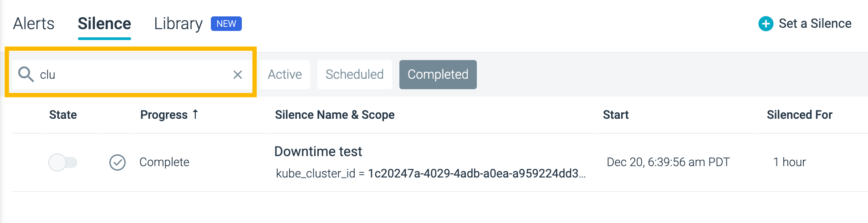Select the Silence tab
Image resolution: width=868 pixels, height=223 pixels.
tap(104, 24)
